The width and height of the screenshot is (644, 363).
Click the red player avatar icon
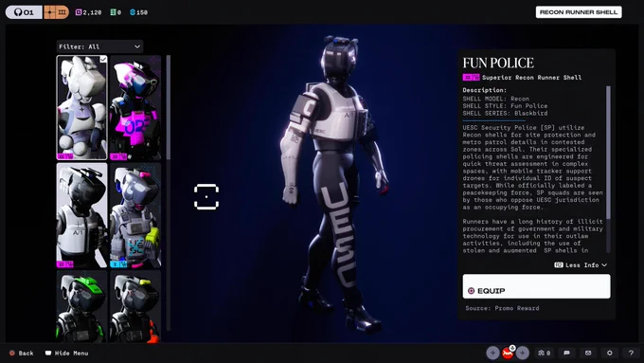point(508,353)
